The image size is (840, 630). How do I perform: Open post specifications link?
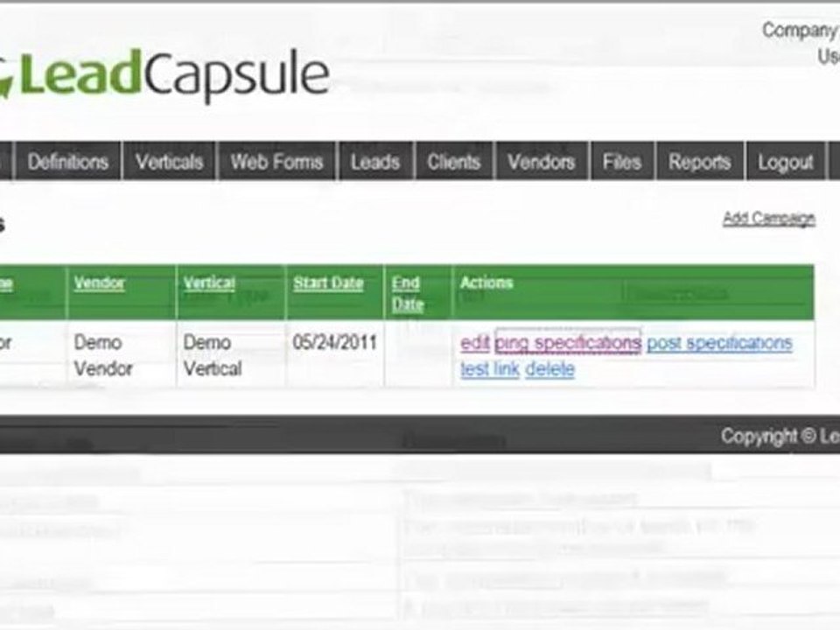click(719, 343)
